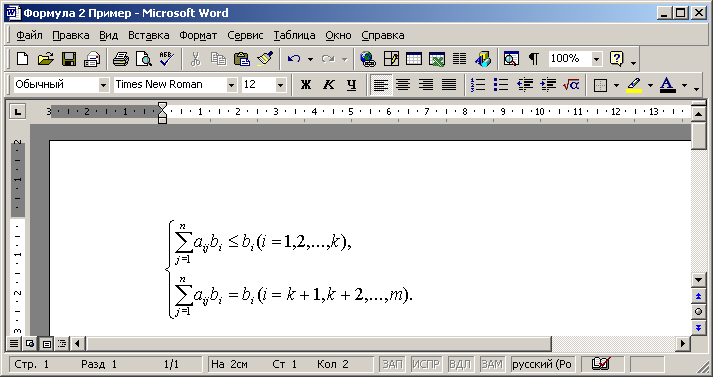Expand font color dropdown arrow
This screenshot has width=713, height=377.
684,85
